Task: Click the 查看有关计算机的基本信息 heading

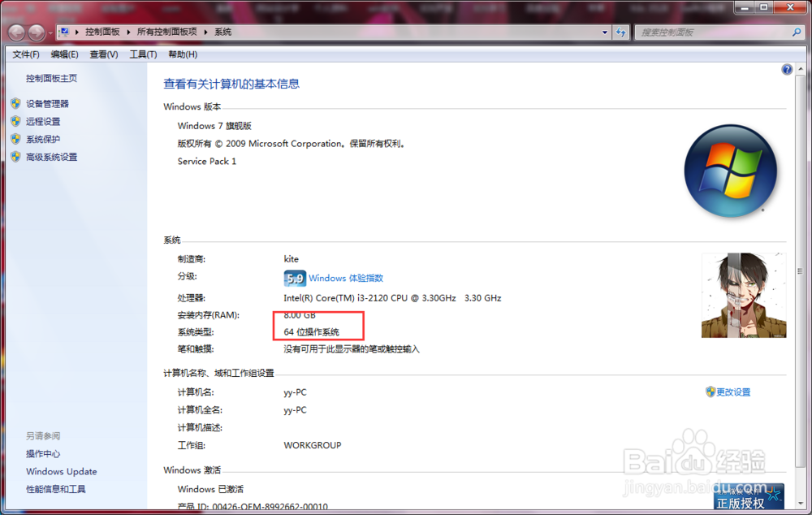Action: (x=231, y=84)
